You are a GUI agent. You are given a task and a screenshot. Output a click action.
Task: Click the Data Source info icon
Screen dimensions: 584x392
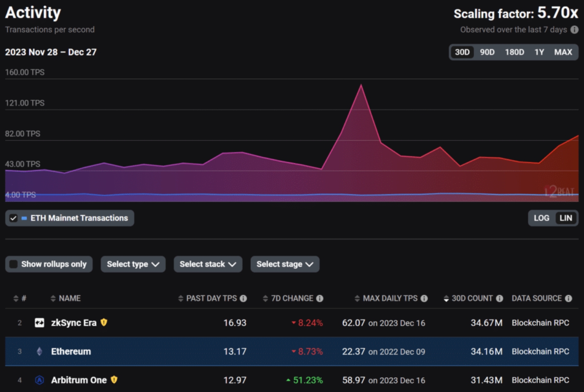[x=568, y=298]
